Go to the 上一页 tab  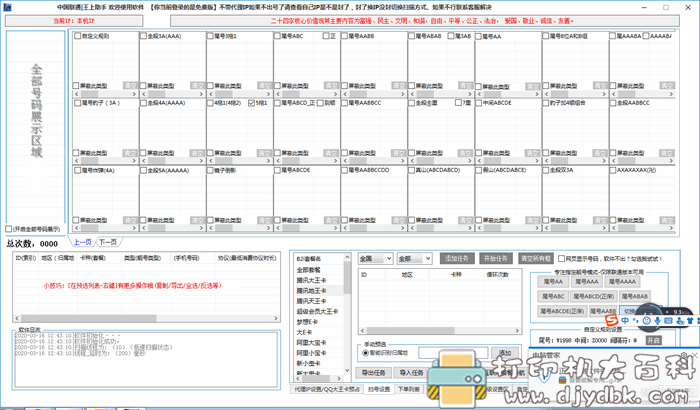point(83,242)
